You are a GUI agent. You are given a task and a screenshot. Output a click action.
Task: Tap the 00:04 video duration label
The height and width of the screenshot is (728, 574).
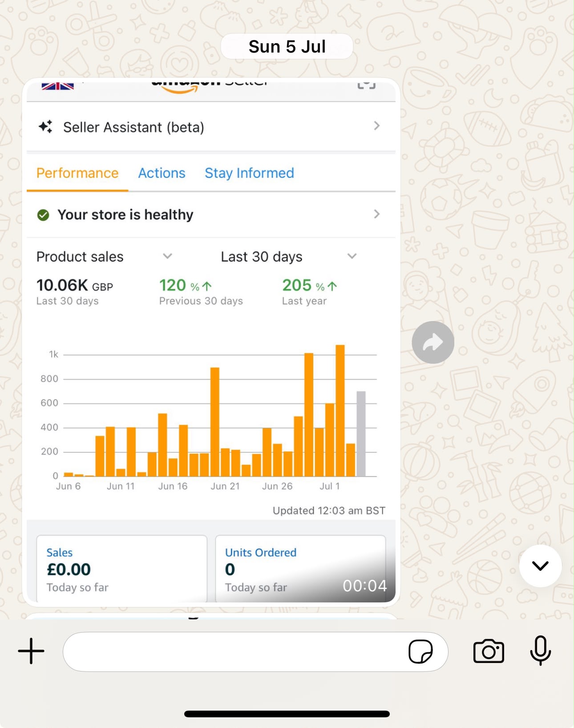pos(365,586)
